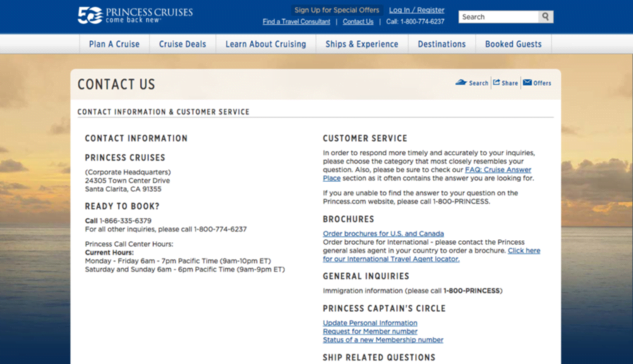Viewport: 633px width, 364px height.
Task: Open Learn About Cruising menu
Action: pyautogui.click(x=265, y=44)
